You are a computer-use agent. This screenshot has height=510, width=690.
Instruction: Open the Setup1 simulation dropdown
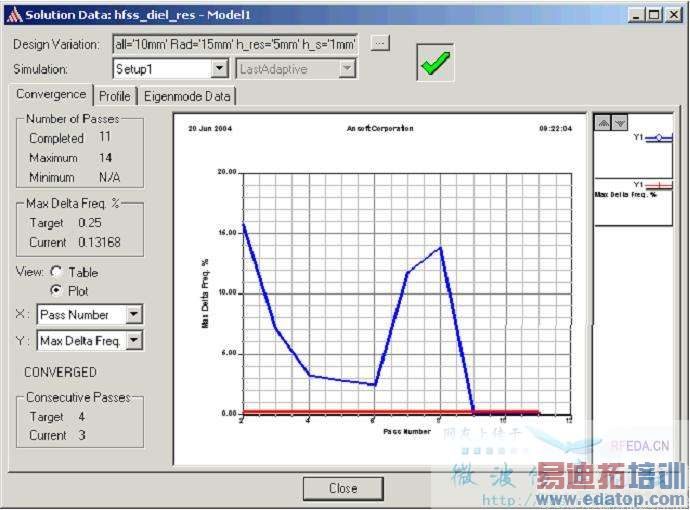[x=220, y=69]
